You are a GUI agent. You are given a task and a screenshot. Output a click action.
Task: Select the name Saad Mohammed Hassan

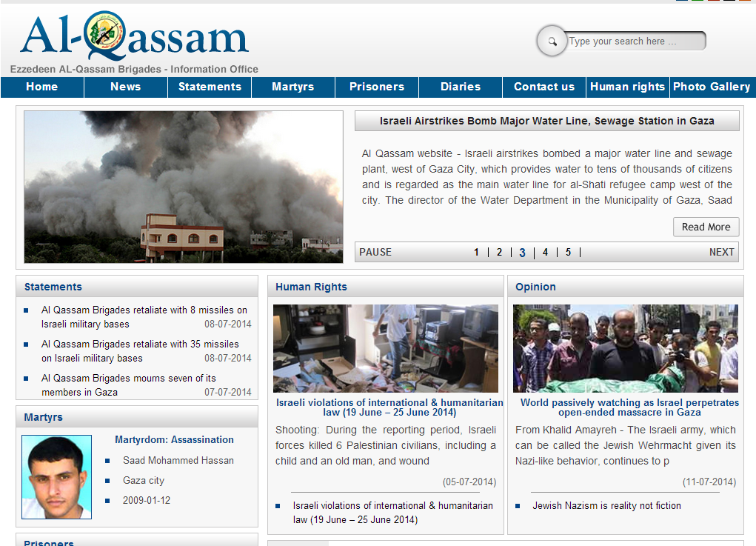(x=178, y=461)
